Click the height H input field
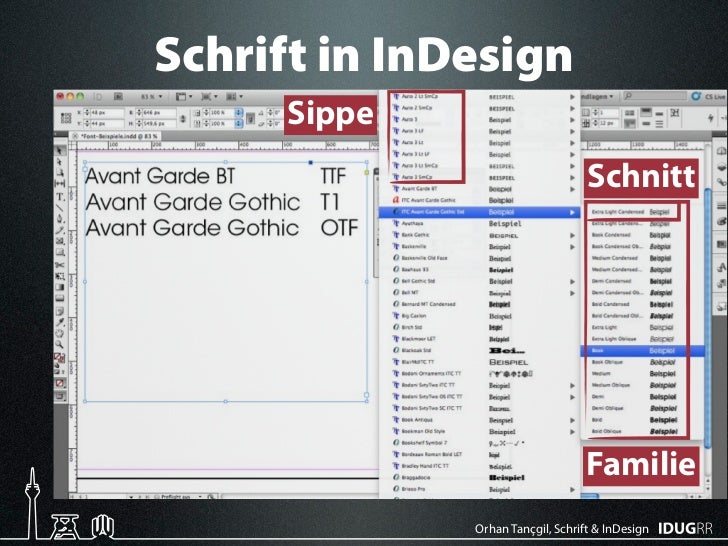The image size is (728, 546). 159,124
